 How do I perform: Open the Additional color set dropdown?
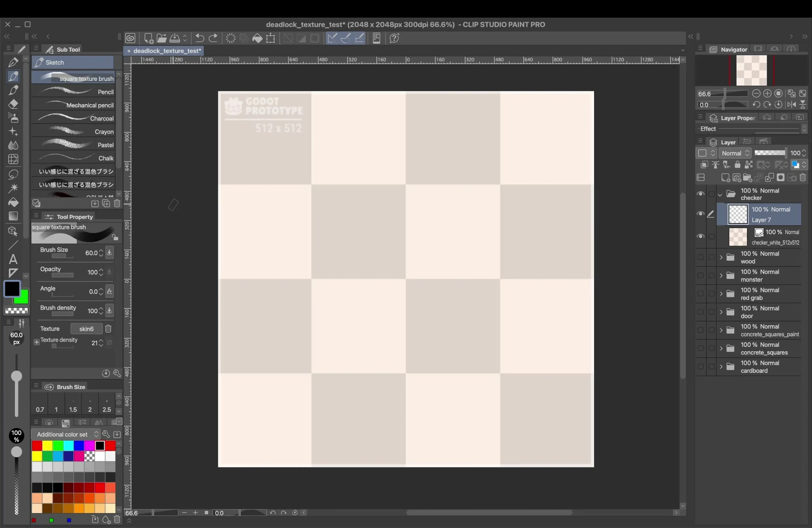pyautogui.click(x=66, y=434)
